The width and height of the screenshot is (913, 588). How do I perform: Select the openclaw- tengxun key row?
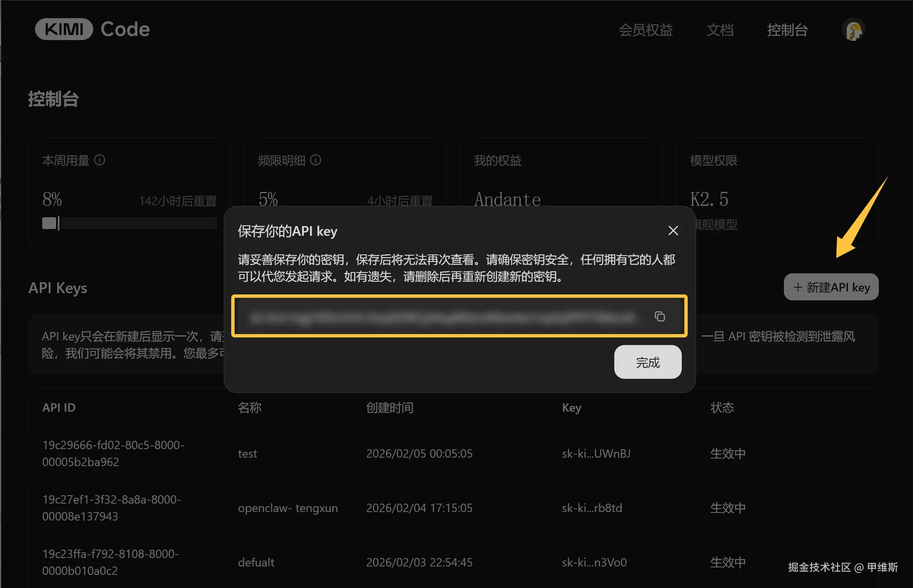[288, 508]
